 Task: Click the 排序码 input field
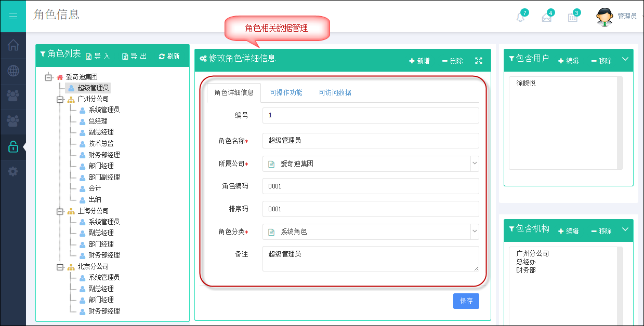pyautogui.click(x=371, y=209)
